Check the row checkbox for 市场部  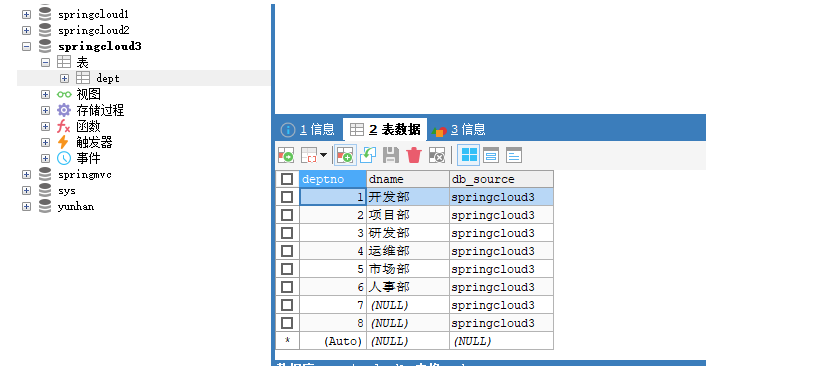(287, 269)
